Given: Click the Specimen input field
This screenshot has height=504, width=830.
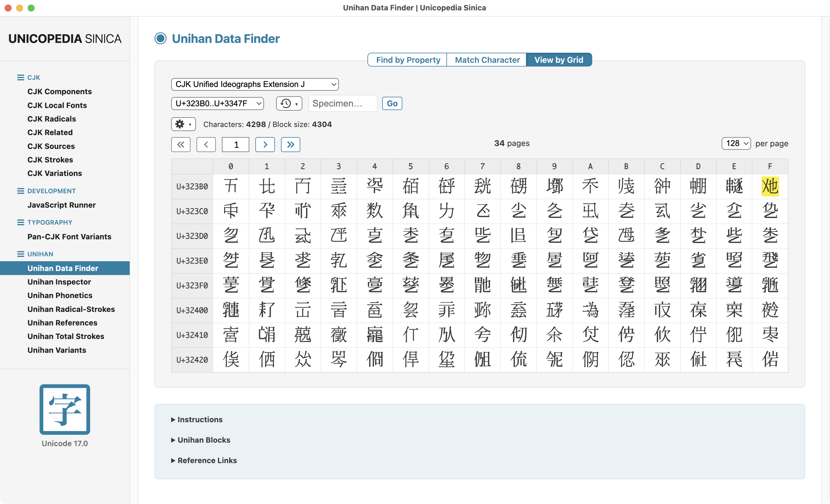Looking at the screenshot, I should (x=342, y=103).
